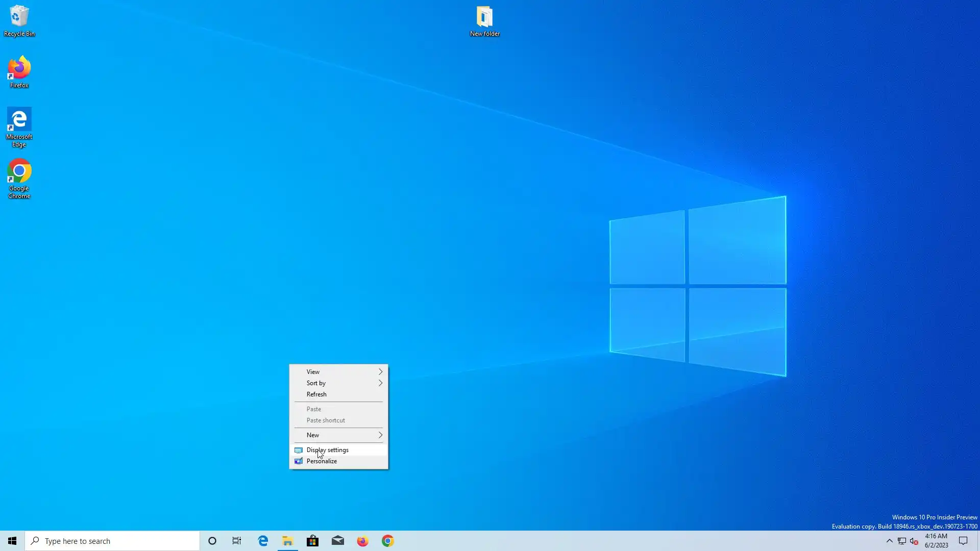Screen dimensions: 980x551
Task: Select the Microsoft Edge desktop shortcut
Action: (x=19, y=127)
